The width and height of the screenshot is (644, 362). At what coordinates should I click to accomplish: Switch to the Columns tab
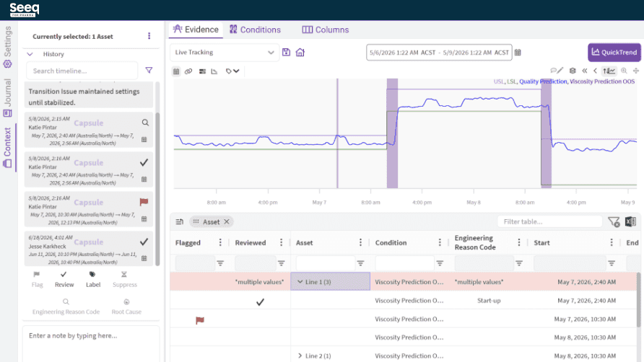[326, 30]
